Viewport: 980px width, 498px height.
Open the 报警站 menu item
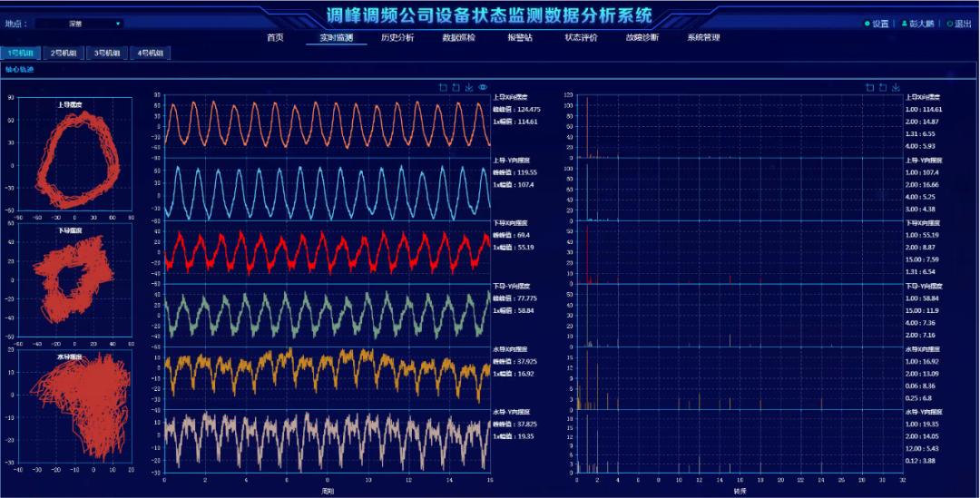point(520,37)
